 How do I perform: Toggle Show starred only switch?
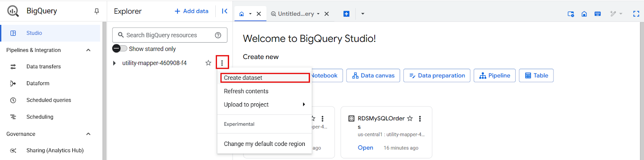120,49
